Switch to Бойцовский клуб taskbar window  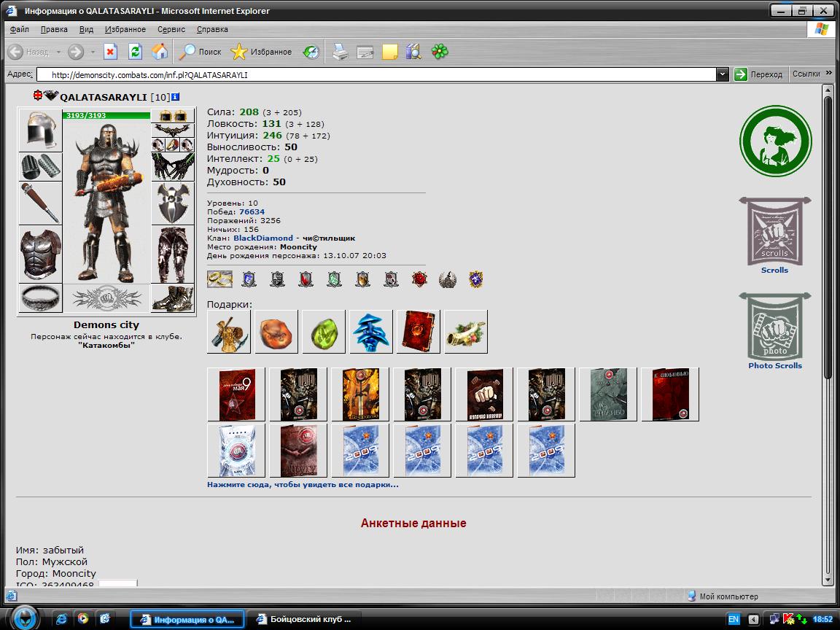click(306, 619)
